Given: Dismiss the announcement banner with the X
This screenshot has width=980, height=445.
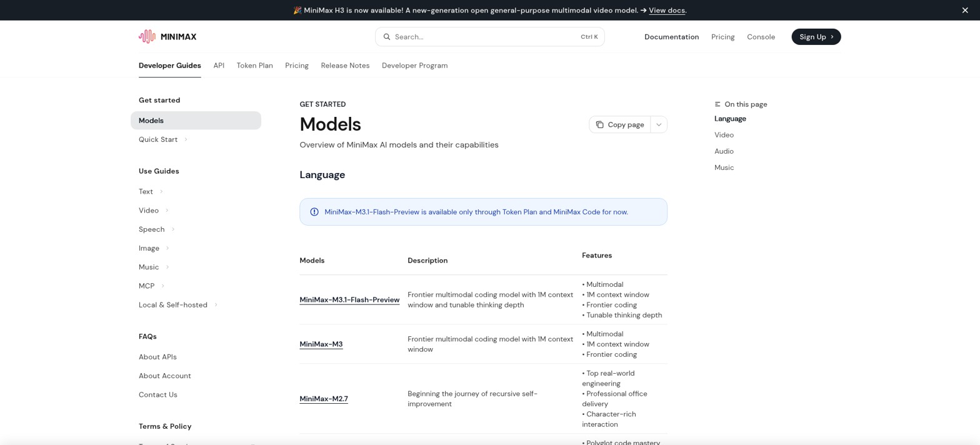Looking at the screenshot, I should pyautogui.click(x=965, y=10).
